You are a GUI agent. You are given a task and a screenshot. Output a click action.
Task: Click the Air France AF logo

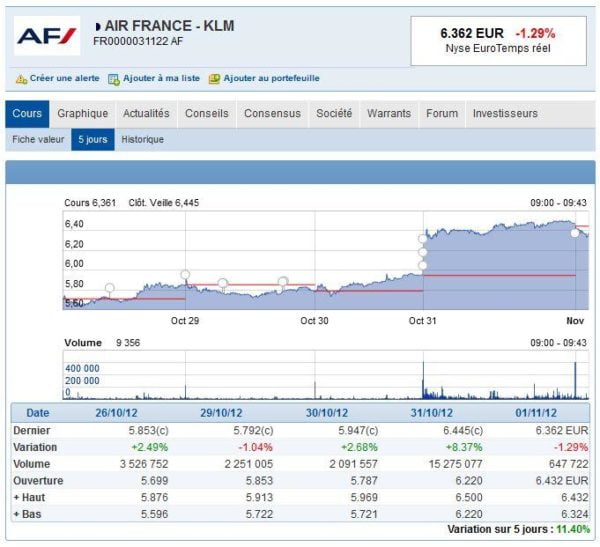click(x=47, y=36)
